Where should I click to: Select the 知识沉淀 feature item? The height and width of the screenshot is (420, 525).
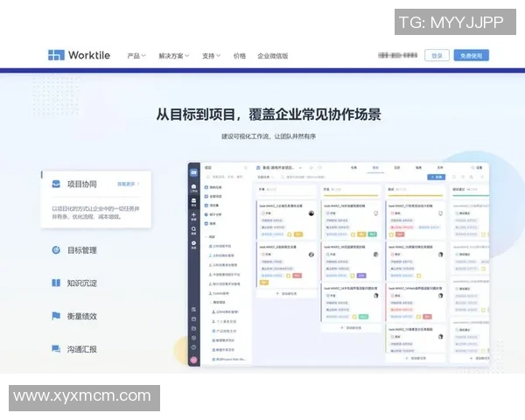(74, 283)
